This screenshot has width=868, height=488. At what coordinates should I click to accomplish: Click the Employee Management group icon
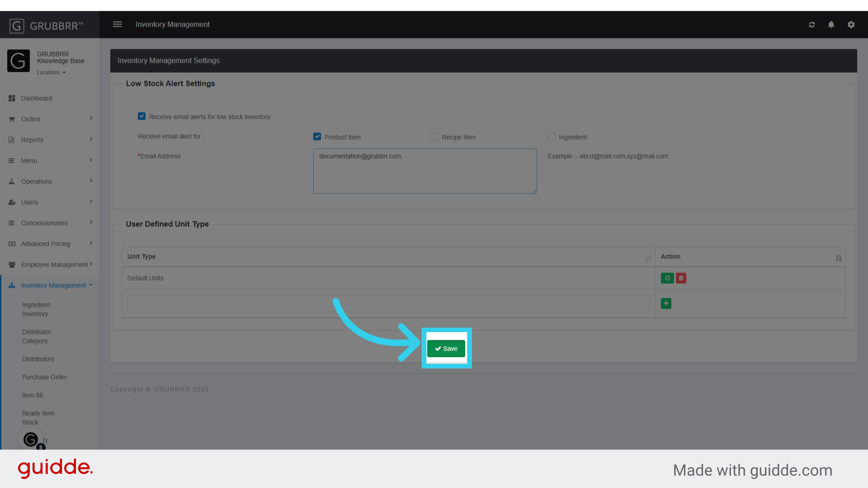tap(12, 265)
